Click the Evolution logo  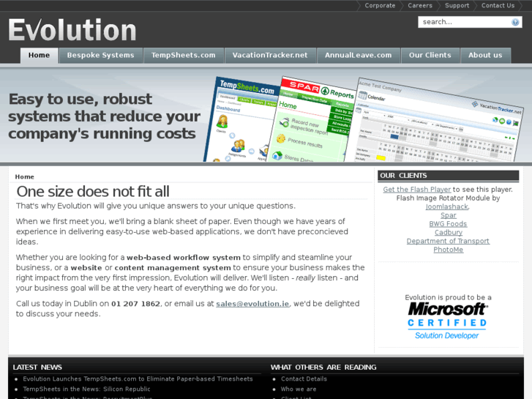click(x=72, y=30)
